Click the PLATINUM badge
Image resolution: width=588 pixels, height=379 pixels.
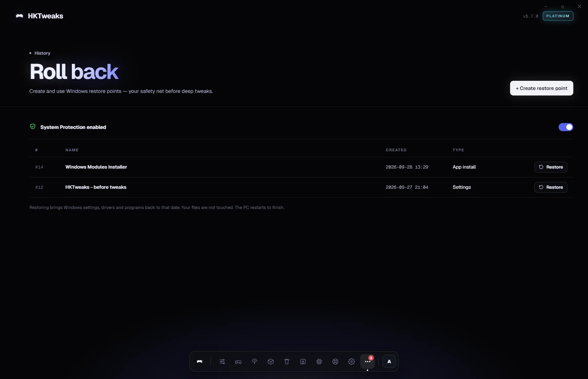click(558, 16)
